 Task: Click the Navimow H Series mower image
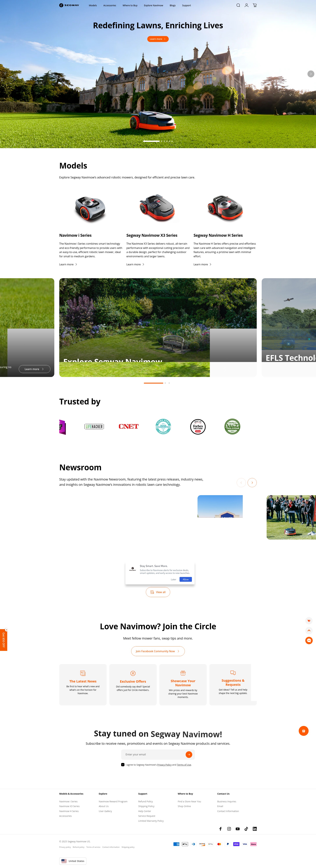(x=225, y=208)
